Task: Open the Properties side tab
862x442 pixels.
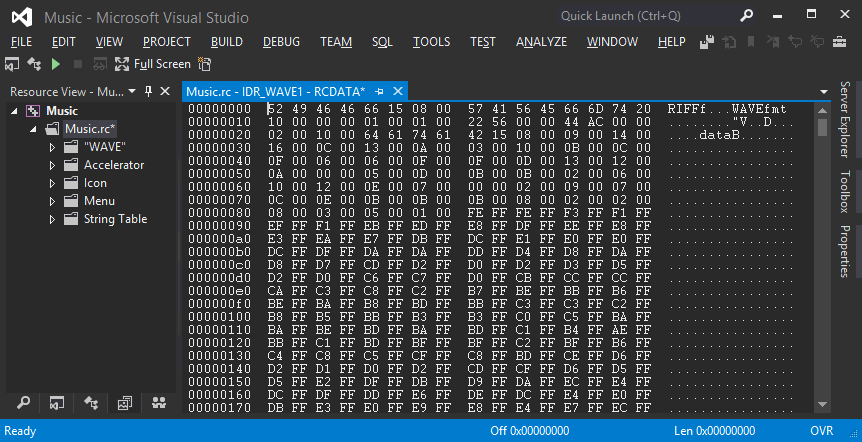Action: 845,251
